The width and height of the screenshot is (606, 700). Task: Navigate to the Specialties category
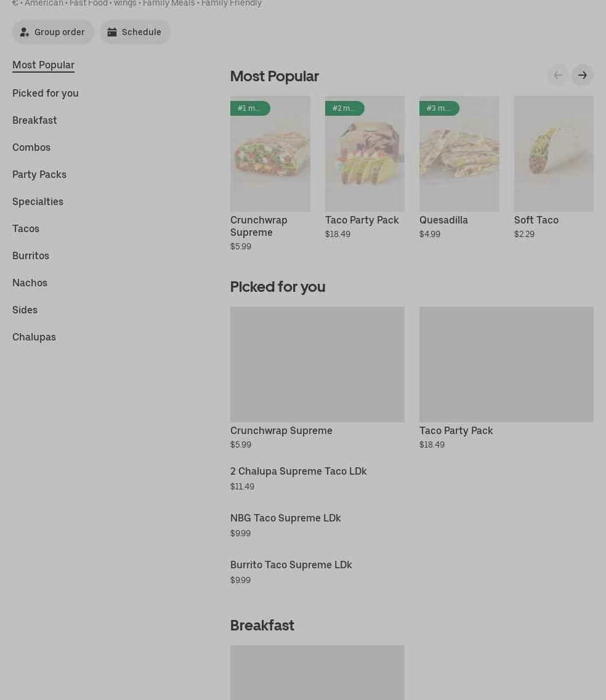pos(38,201)
